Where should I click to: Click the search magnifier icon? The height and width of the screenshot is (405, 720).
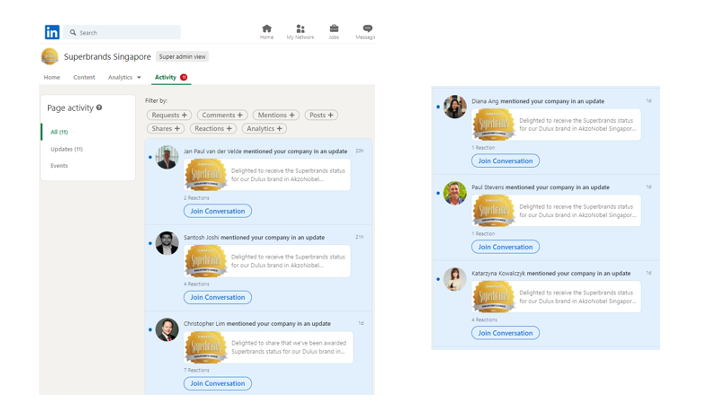[x=73, y=33]
